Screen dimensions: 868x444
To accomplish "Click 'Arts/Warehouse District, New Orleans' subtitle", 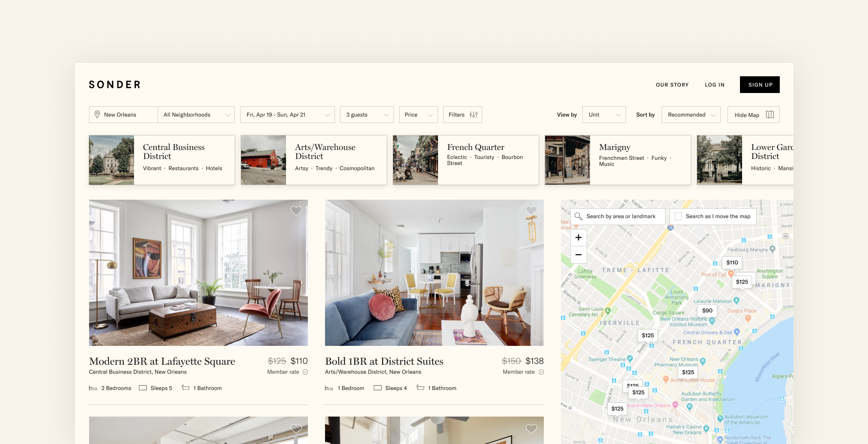I will click(x=373, y=372).
